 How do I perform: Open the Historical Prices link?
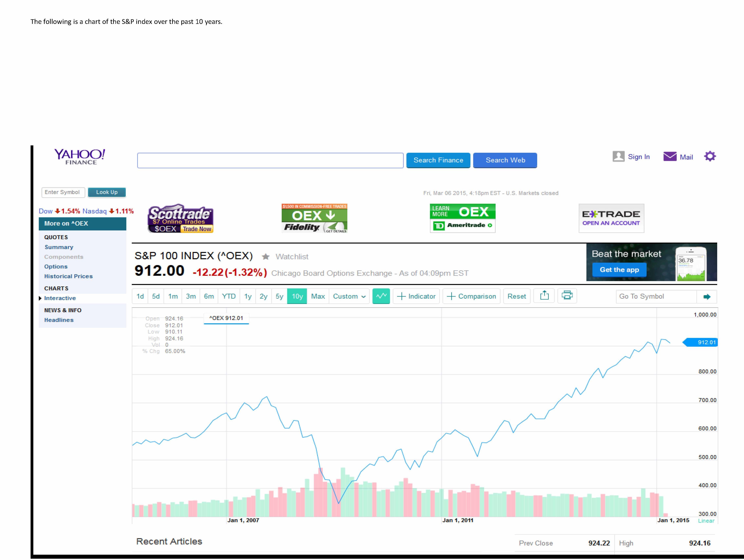pos(68,276)
